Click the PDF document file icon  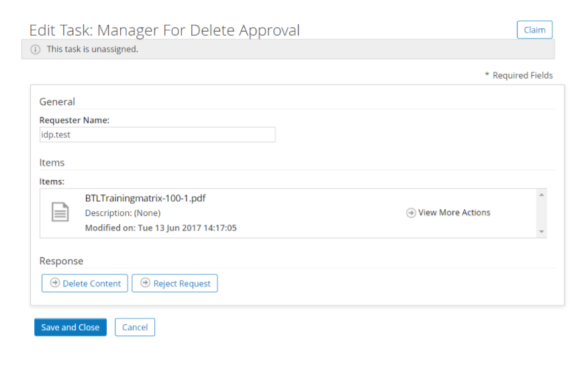point(60,212)
